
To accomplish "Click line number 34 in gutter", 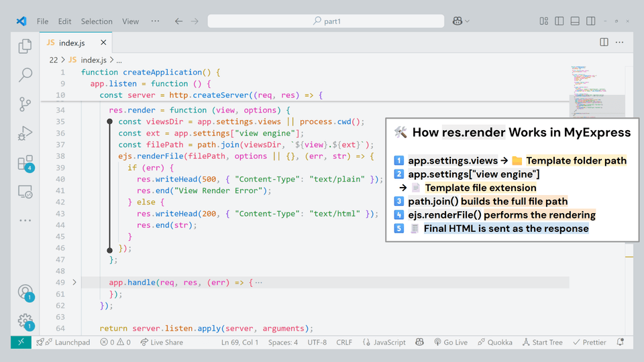I will tap(60, 110).
